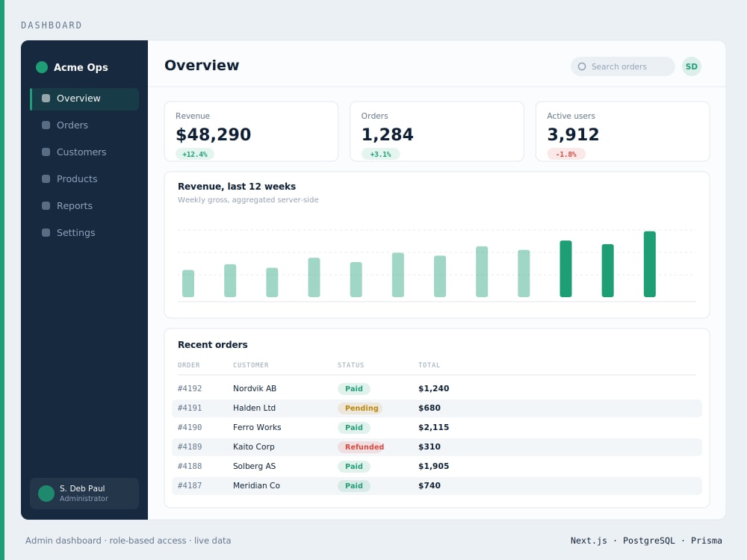Open the SD user avatar

tap(691, 66)
